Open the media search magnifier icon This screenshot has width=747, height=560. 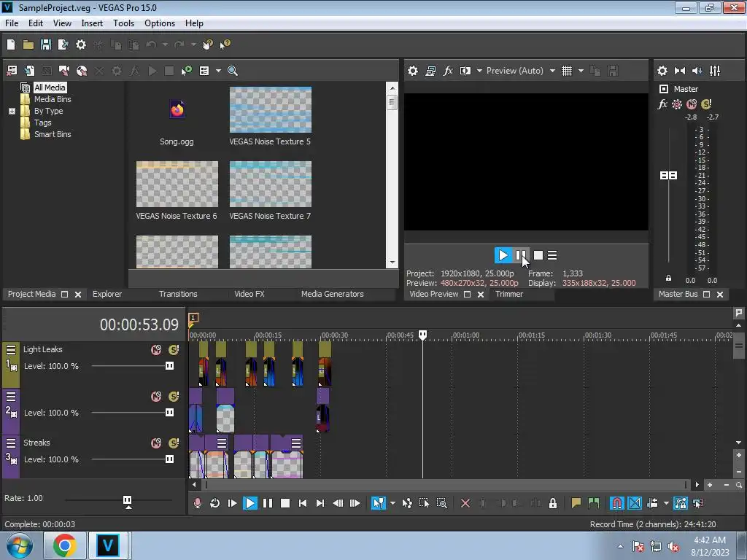233,71
